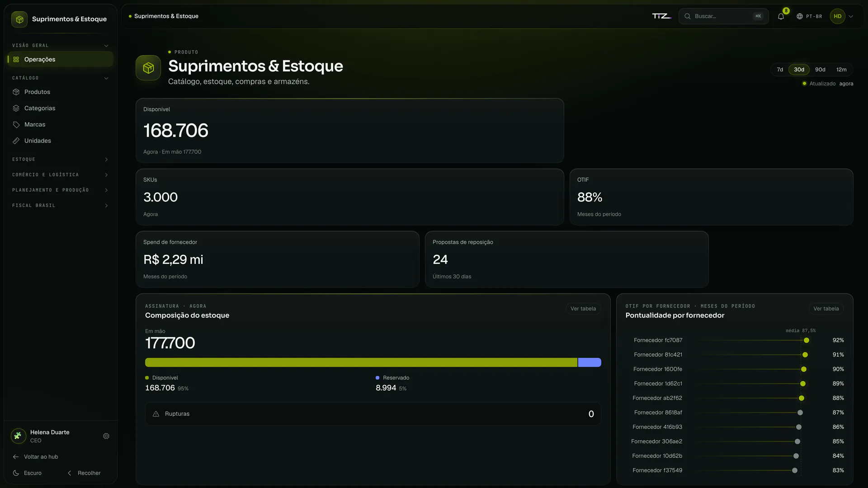Open the HD user menu dropdown
This screenshot has height=488, width=868.
point(842,16)
